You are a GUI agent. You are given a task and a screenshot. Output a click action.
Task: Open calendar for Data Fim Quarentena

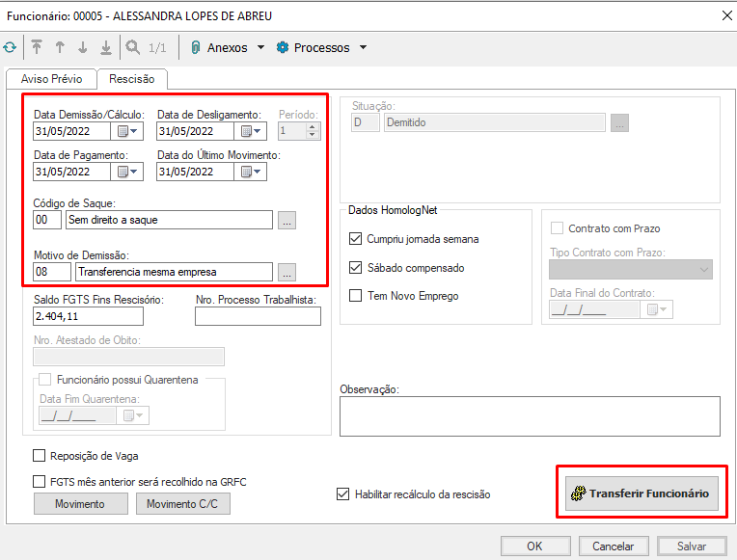pyautogui.click(x=133, y=415)
